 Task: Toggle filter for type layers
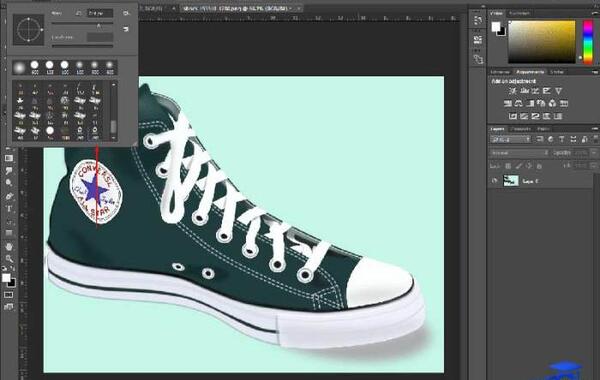pyautogui.click(x=562, y=139)
